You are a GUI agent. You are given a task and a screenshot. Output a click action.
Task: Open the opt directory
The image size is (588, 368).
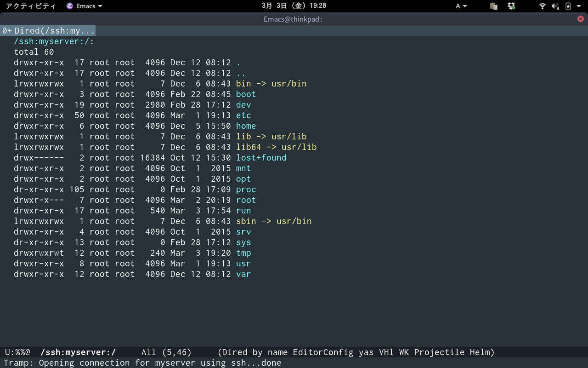click(x=243, y=179)
